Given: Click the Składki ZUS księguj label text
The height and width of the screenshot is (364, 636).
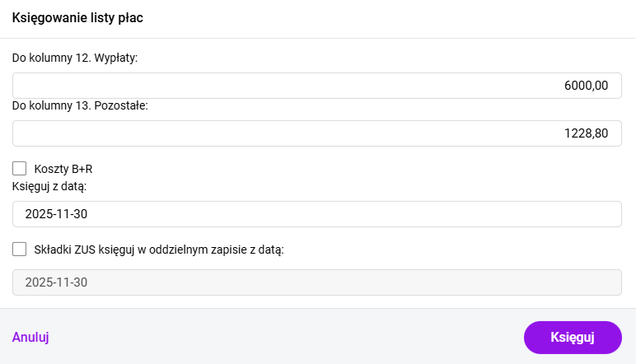Looking at the screenshot, I should pyautogui.click(x=158, y=250).
